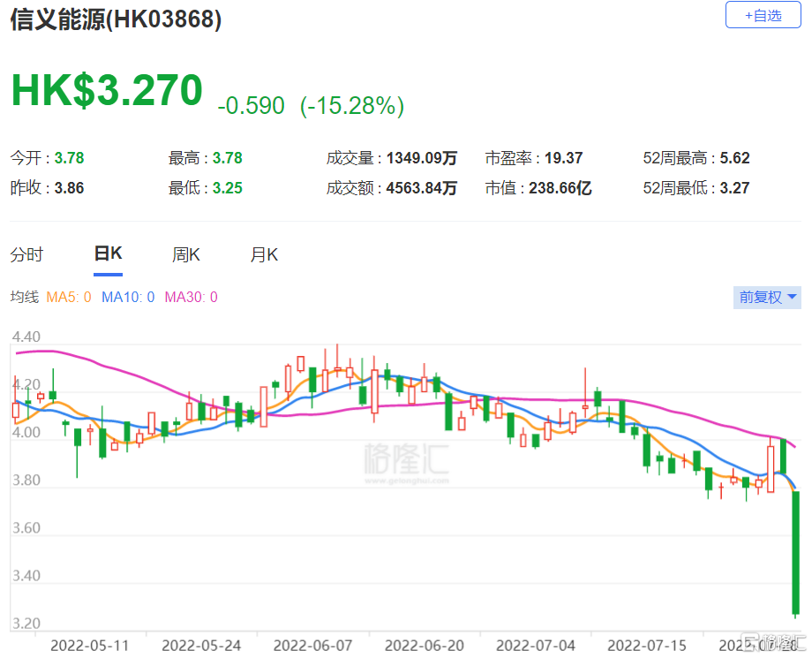Click the 2022-05-11 date axis label
This screenshot has height=658, width=812.
(90, 646)
